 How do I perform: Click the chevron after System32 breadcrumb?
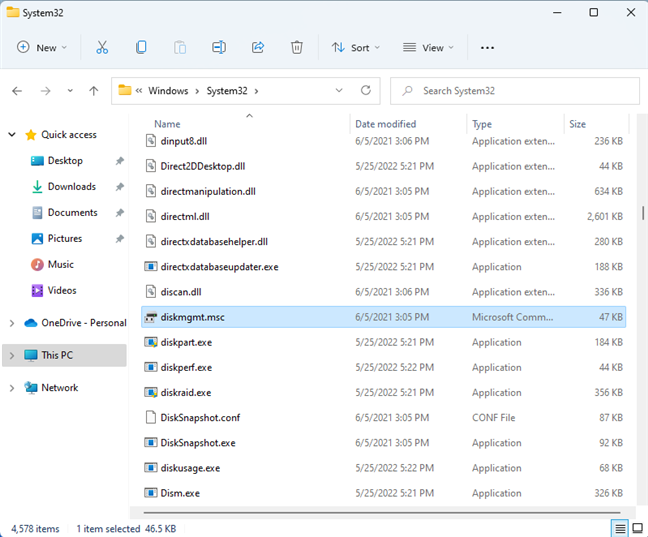click(x=256, y=91)
